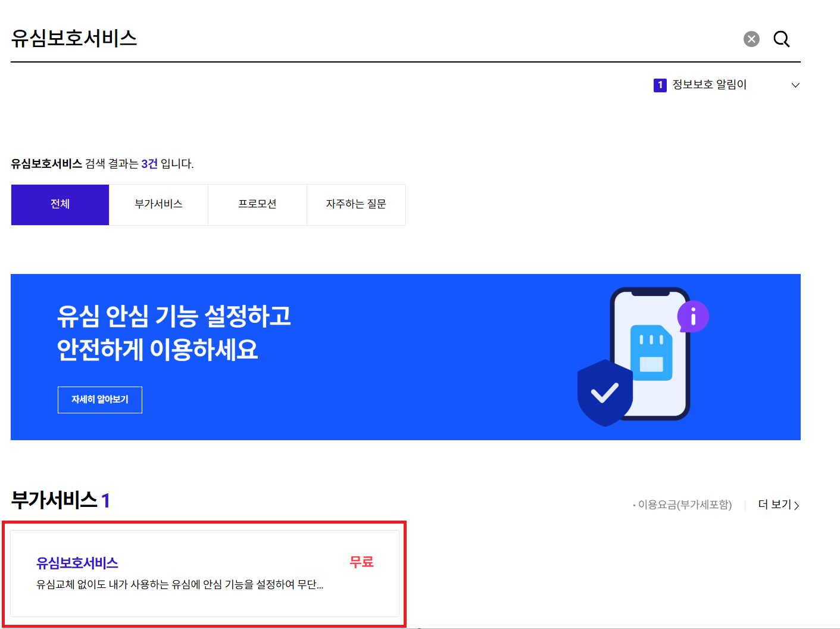Switch to the 부가서비스 tab

158,204
